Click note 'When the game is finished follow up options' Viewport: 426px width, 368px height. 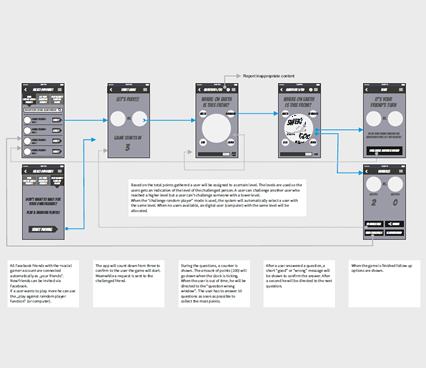tap(384, 283)
